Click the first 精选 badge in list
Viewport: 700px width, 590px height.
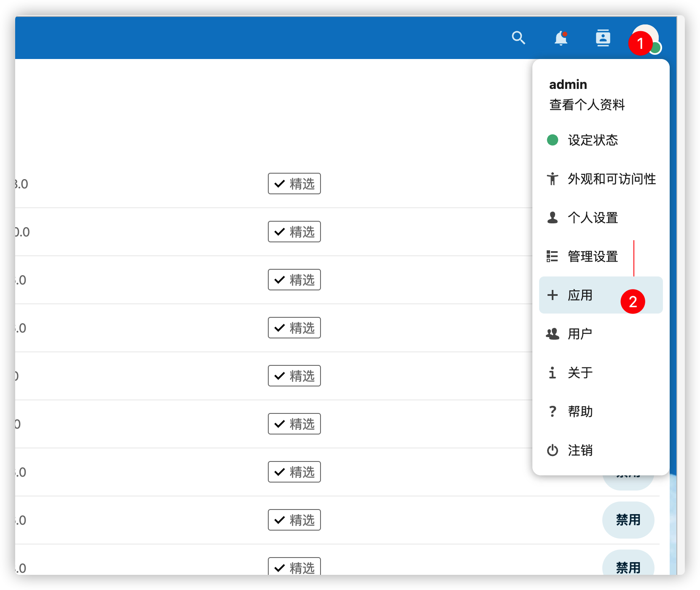(x=294, y=184)
